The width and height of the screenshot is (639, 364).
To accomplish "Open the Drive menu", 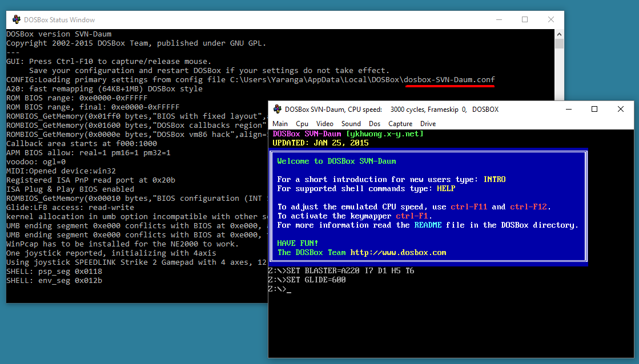I will coord(428,124).
